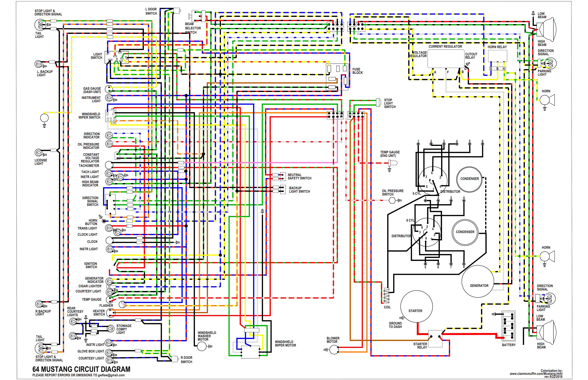Screen dimensions: 588x380
Task: Click the Beam Selector Switch symbol
Action: point(197,16)
